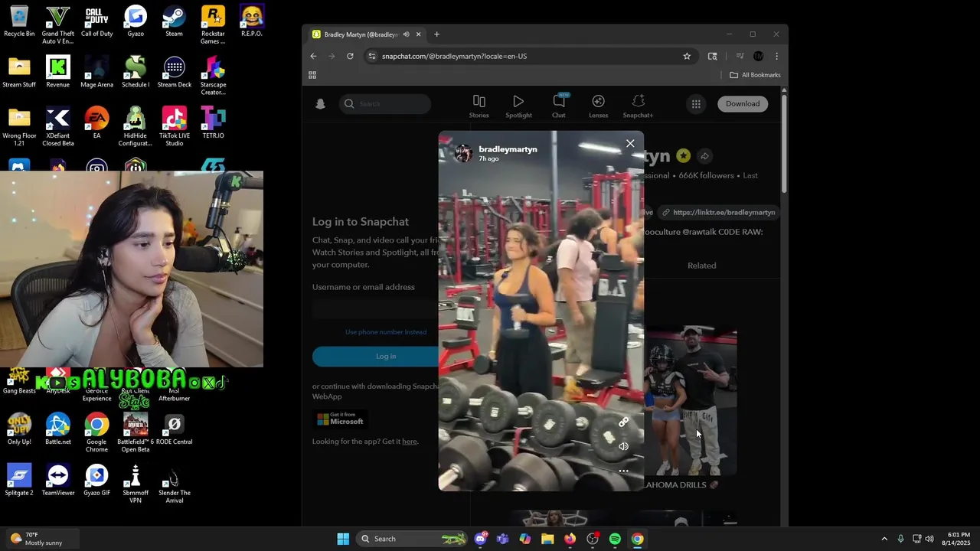The width and height of the screenshot is (980, 551).
Task: Open Chrome's site information icon
Action: [x=371, y=56]
